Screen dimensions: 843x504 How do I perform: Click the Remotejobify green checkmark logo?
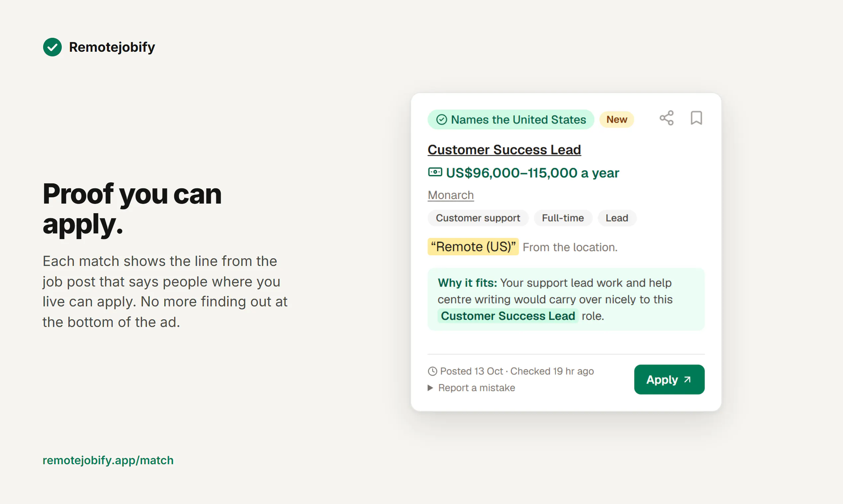[52, 47]
